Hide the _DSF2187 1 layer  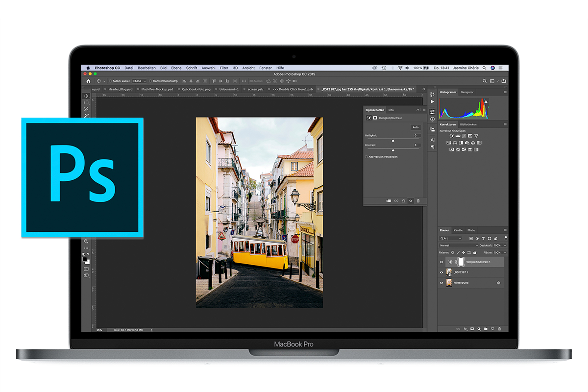click(x=441, y=272)
